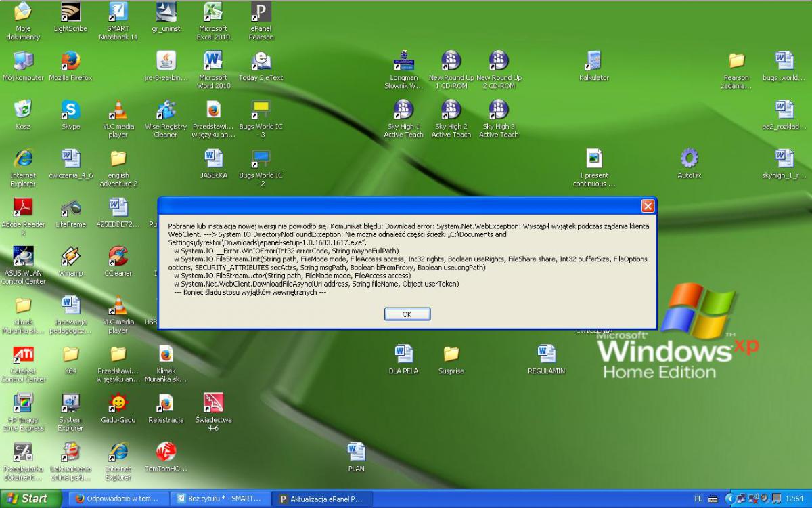
Task: Select the X64 folder
Action: (x=70, y=359)
